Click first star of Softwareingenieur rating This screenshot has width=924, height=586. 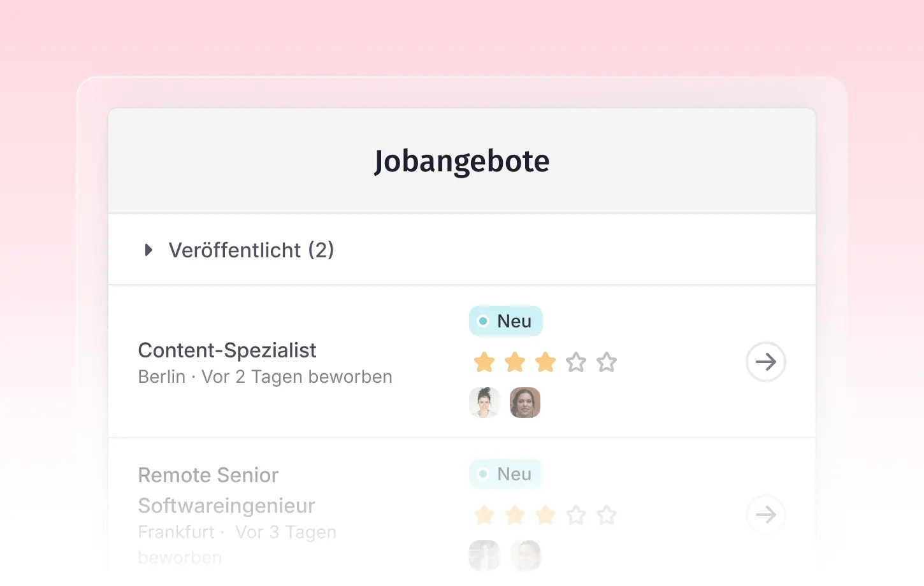coord(484,515)
